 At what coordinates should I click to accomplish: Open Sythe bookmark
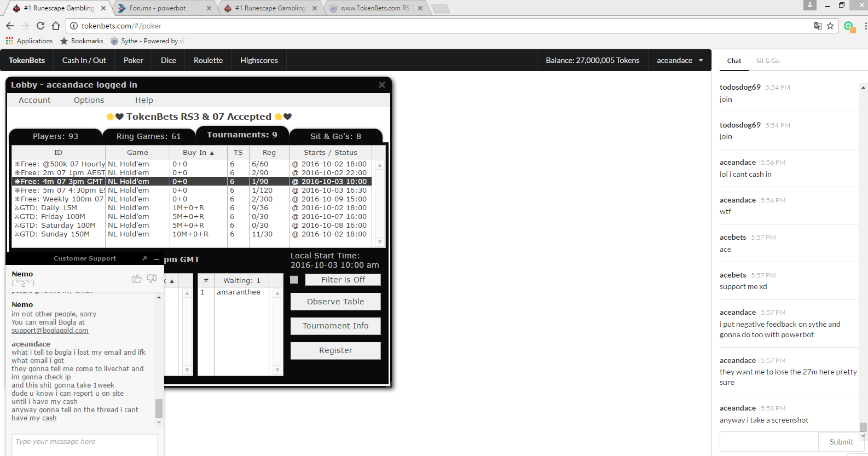147,41
